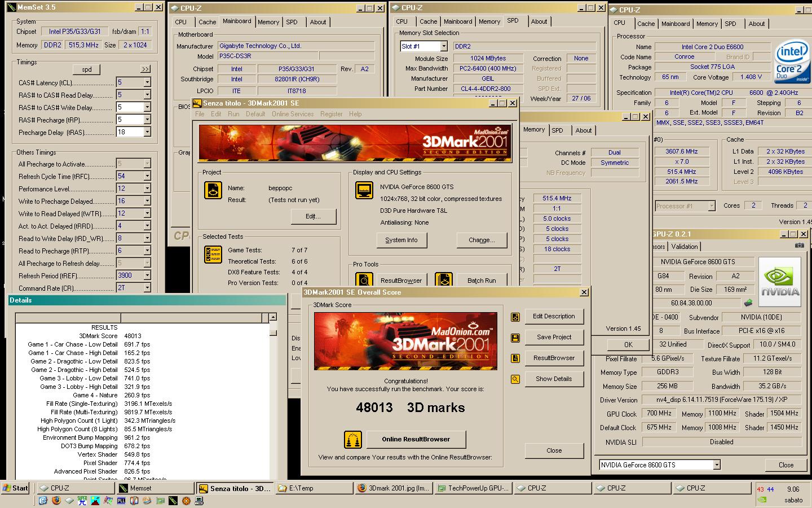Click the Edit Description button
This screenshot has width=812, height=508.
click(554, 316)
